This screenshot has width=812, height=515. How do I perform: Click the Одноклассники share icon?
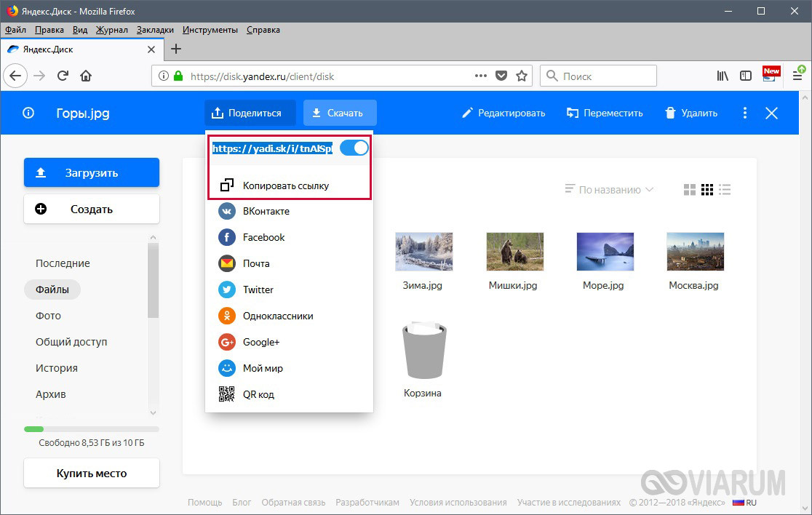[227, 316]
